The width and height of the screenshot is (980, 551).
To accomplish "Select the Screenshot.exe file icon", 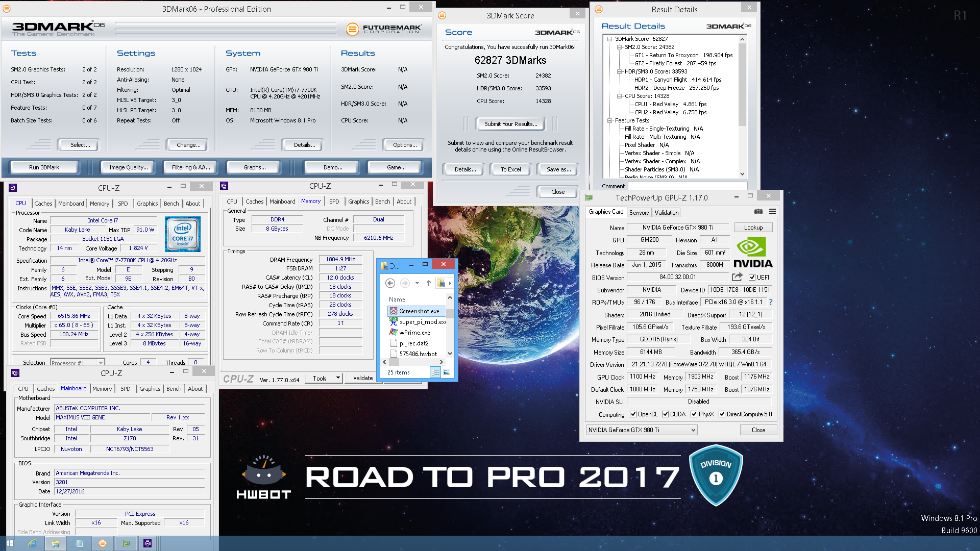I will pyautogui.click(x=394, y=311).
